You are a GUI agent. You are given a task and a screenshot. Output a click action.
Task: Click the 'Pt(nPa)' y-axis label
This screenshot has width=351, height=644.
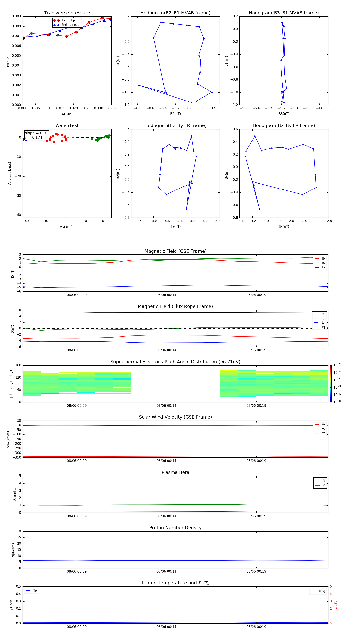click(8, 61)
